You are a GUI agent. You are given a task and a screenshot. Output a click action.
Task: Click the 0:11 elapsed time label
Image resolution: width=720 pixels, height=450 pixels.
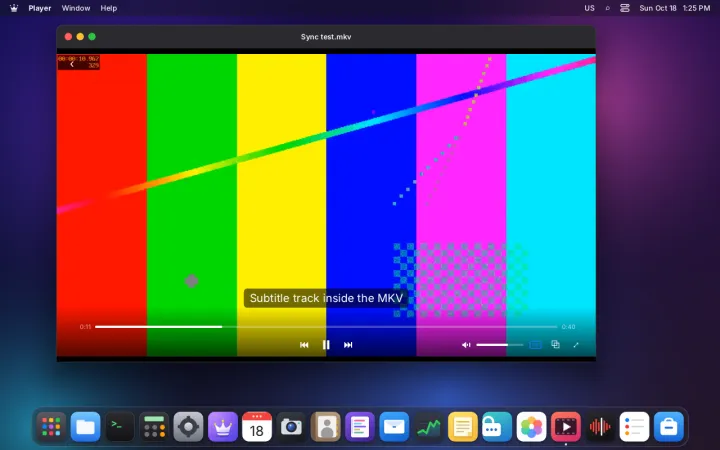click(x=85, y=327)
